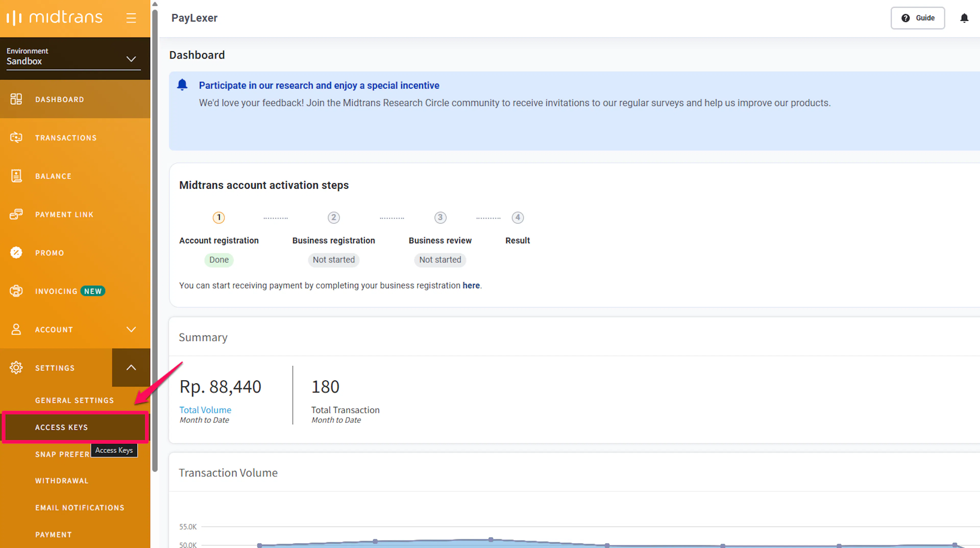The height and width of the screenshot is (548, 980).
Task: Open the Guide help button
Action: [918, 18]
